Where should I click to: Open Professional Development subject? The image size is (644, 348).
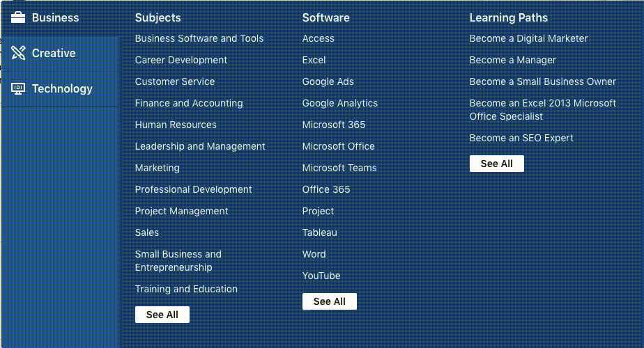(194, 189)
